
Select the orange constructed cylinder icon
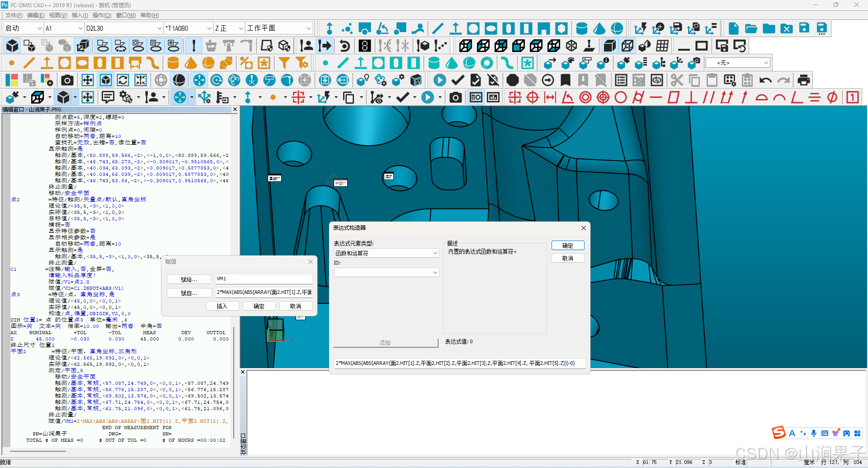coord(173,63)
